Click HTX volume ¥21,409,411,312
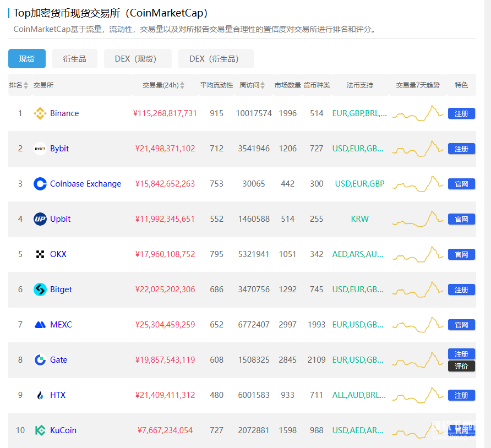 [165, 395]
